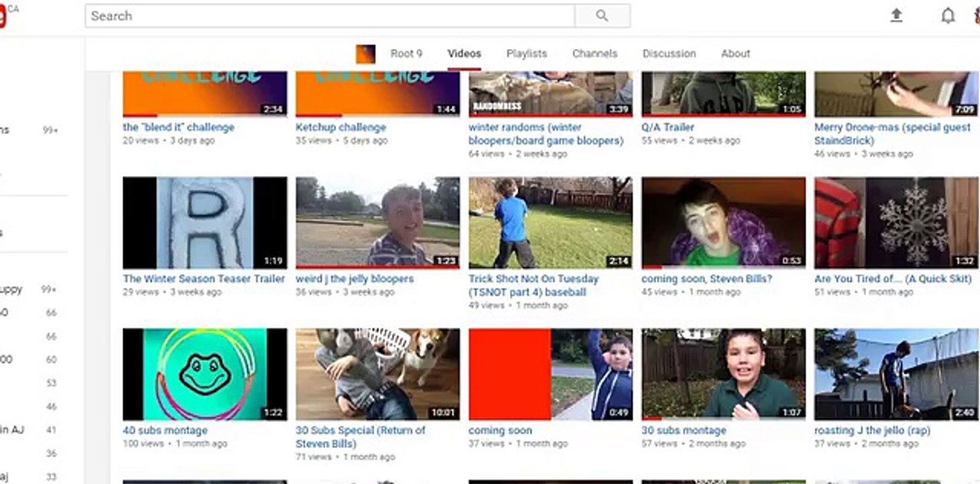Play the Winter Season Teaser Trailer thumbnail
The image size is (980, 484).
pos(205,223)
